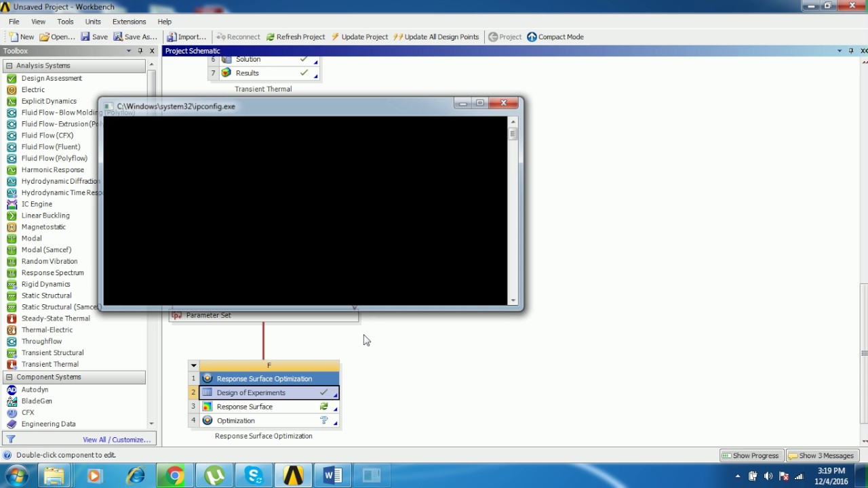This screenshot has height=488, width=868.
Task: Open Toolbox pane options dropdown arrow
Action: [x=129, y=51]
